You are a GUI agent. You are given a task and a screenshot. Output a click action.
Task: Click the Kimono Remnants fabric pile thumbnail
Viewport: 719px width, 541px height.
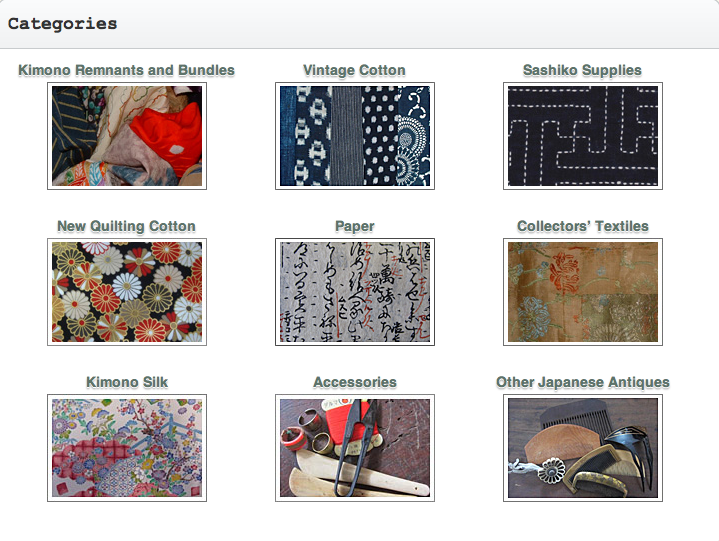pos(127,136)
